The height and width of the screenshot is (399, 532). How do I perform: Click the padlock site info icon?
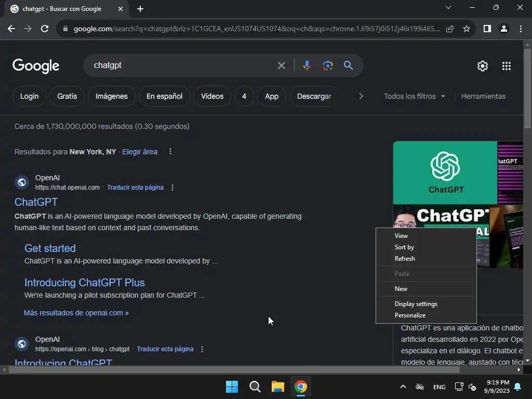[x=65, y=29]
